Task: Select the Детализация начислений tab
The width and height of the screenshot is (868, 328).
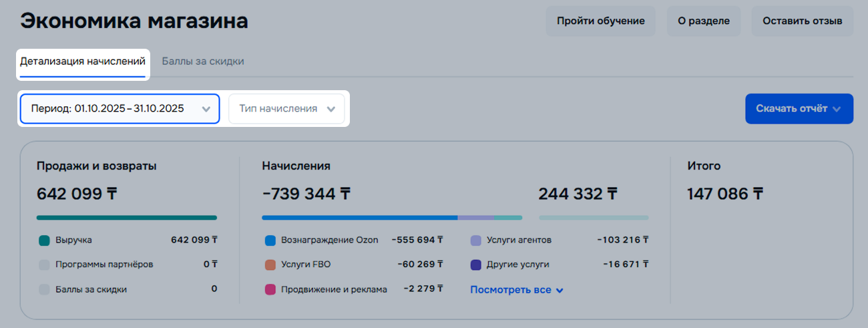Action: 83,61
